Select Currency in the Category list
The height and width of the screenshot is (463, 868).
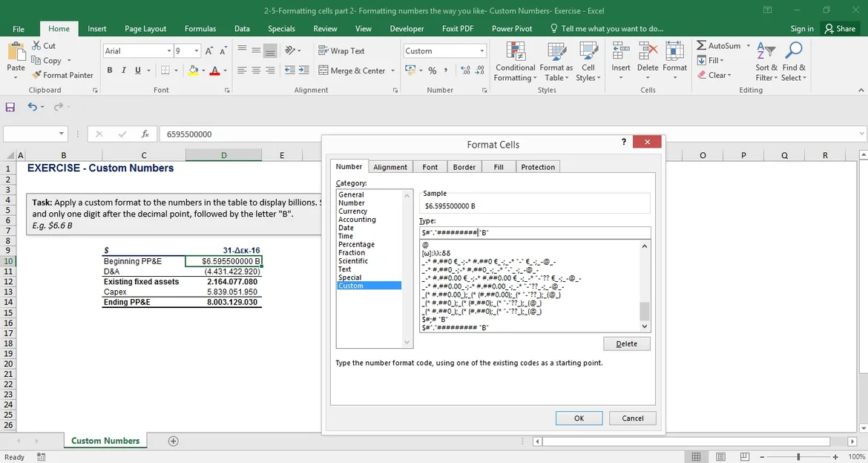click(352, 211)
